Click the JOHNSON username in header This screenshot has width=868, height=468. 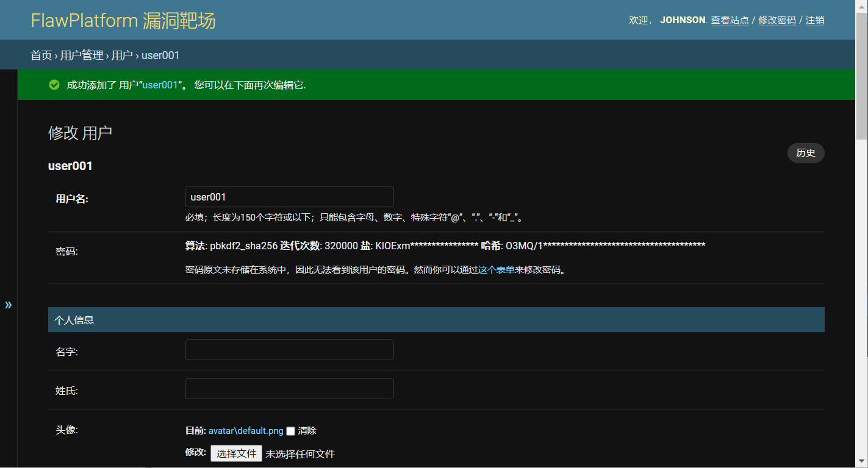click(683, 20)
